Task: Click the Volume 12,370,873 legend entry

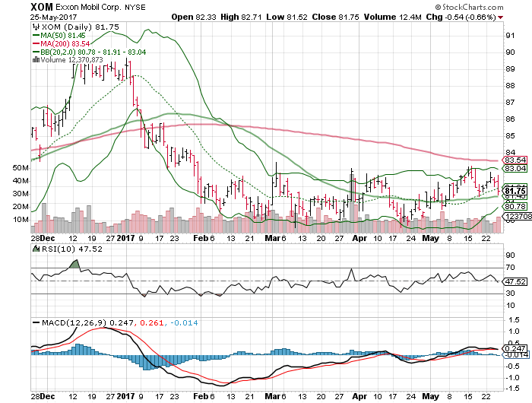Action: 71,60
